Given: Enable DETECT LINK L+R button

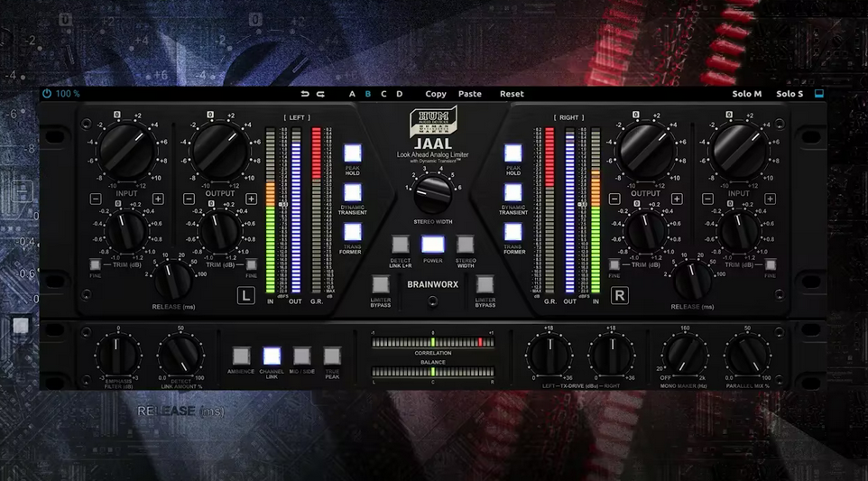Looking at the screenshot, I should tap(401, 244).
